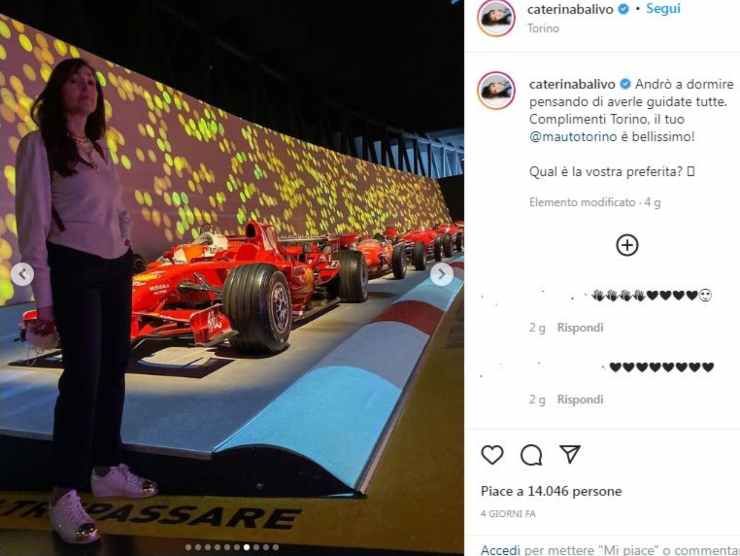The image size is (740, 556).
Task: Open the @mautotorino mention
Action: [x=573, y=137]
